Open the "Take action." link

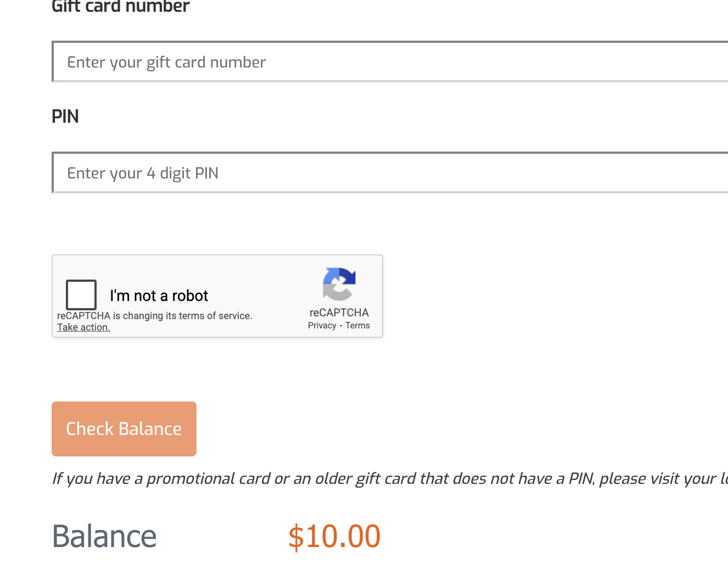point(83,327)
